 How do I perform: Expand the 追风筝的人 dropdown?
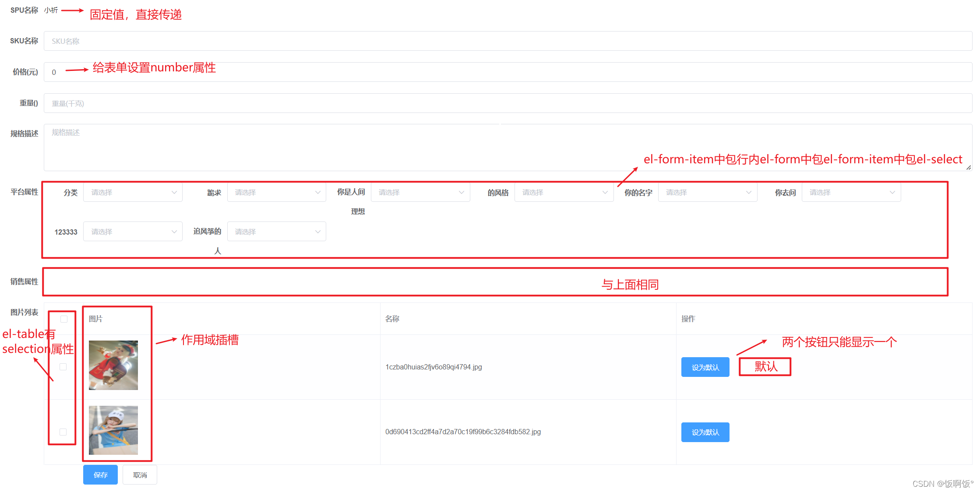(276, 232)
